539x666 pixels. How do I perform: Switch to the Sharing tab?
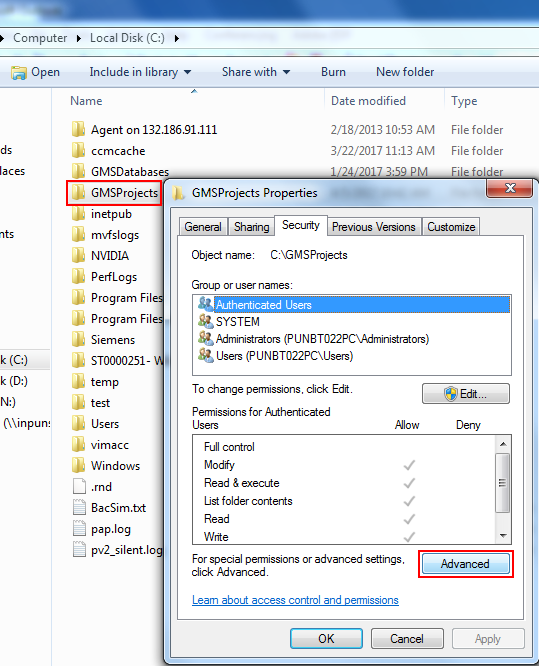tap(251, 227)
